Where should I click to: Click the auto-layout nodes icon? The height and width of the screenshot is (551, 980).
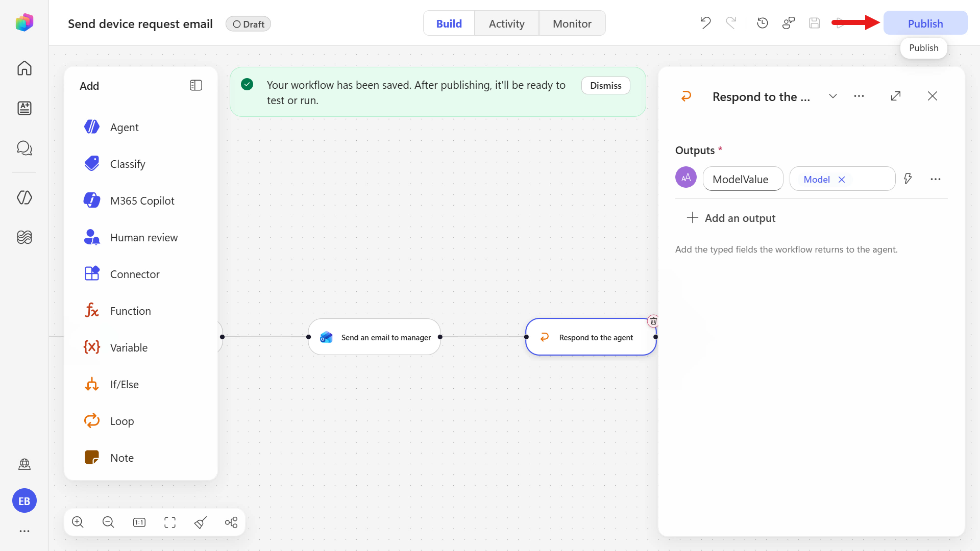[231, 522]
